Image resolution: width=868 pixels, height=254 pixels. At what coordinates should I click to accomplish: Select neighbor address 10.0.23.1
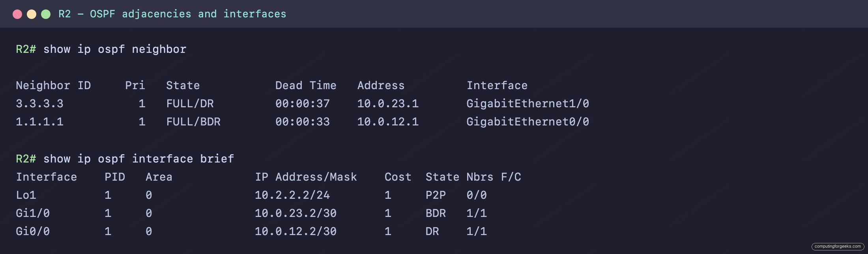point(388,104)
